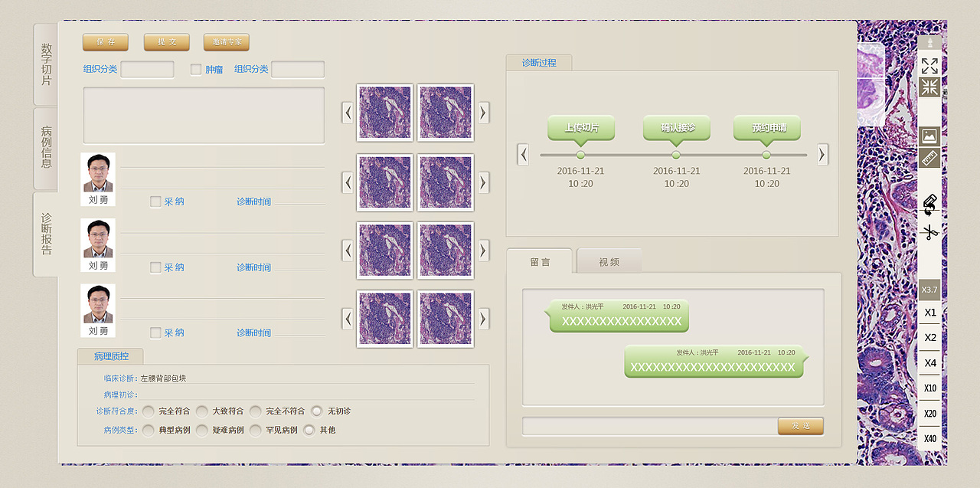Switch to the 留言 tab
Image resolution: width=980 pixels, height=488 pixels.
[540, 261]
